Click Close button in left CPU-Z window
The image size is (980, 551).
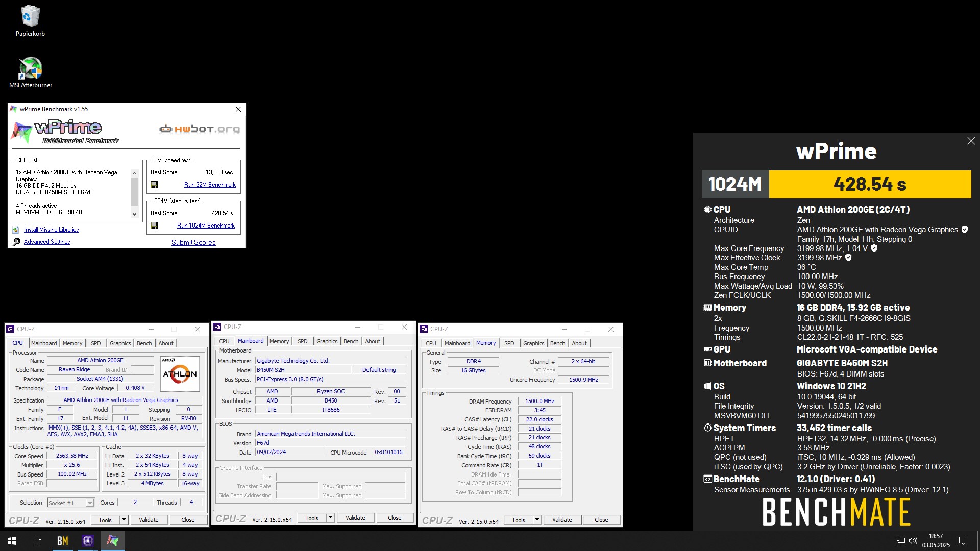pos(188,520)
